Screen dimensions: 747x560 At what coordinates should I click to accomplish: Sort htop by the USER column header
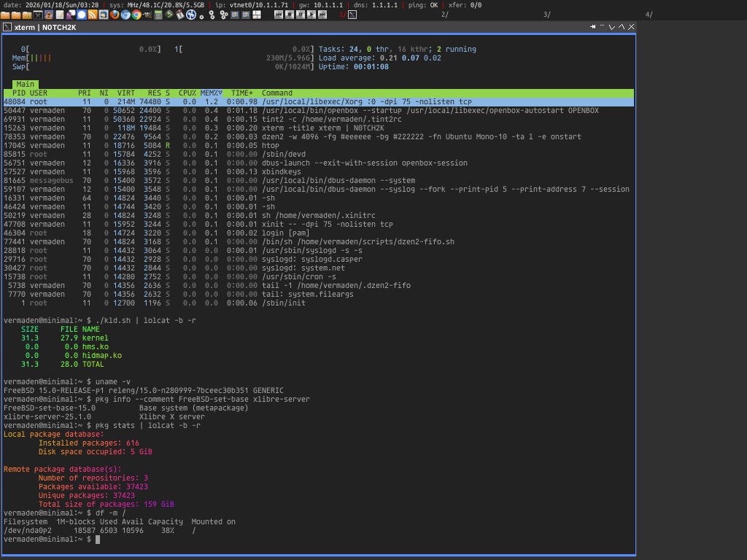tap(39, 93)
